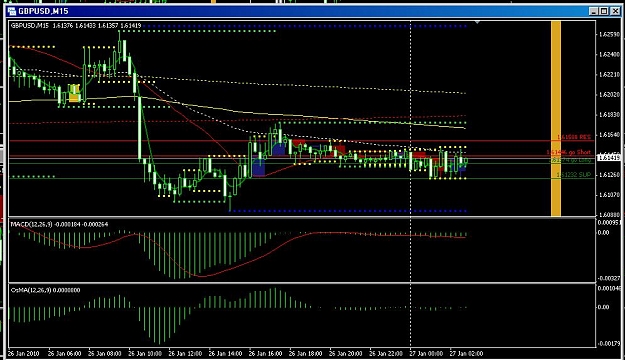Click the 26 Jan 12:00 time label
Screen dimensions: 625x360
click(x=185, y=353)
